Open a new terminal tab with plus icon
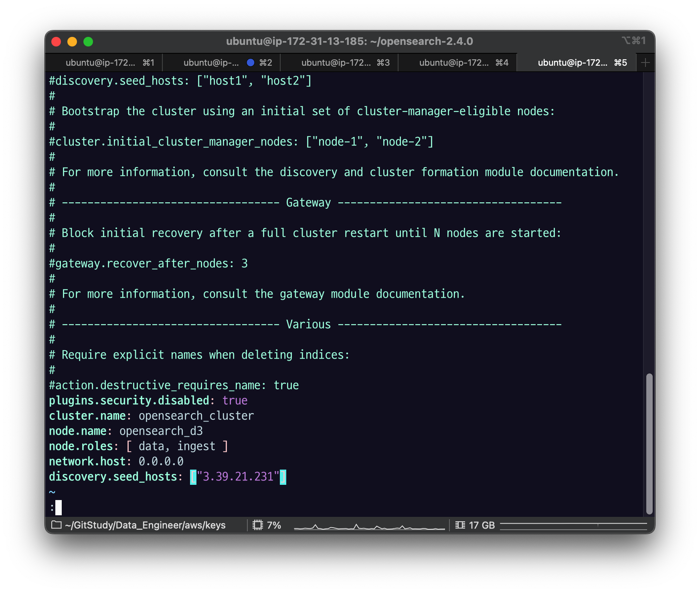The height and width of the screenshot is (593, 700). [x=645, y=63]
